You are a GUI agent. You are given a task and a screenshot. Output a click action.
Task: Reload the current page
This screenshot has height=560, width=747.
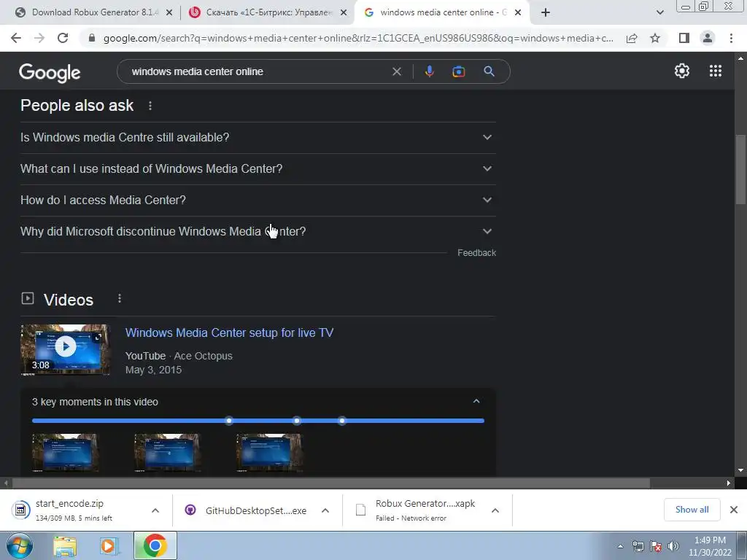tap(63, 38)
